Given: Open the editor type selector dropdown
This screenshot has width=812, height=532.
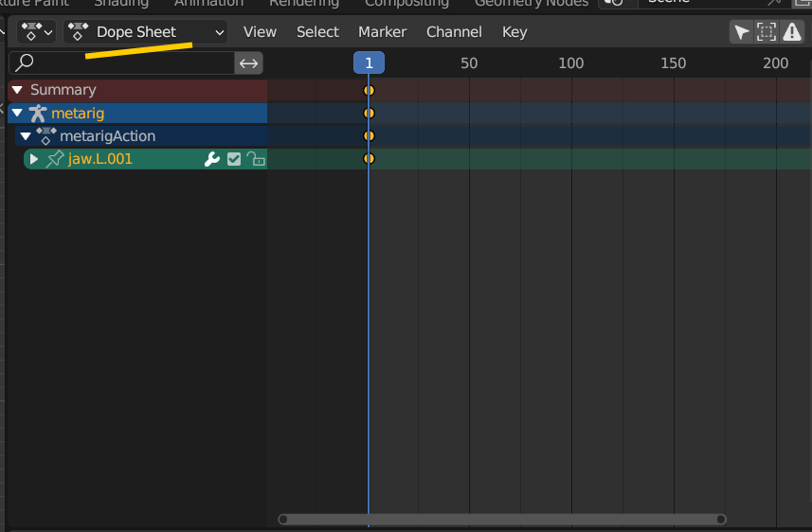Looking at the screenshot, I should tap(36, 32).
